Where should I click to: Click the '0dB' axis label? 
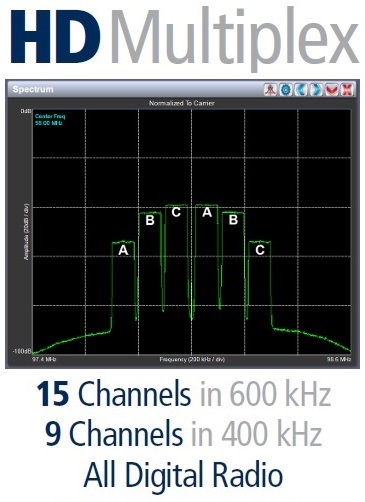point(26,111)
